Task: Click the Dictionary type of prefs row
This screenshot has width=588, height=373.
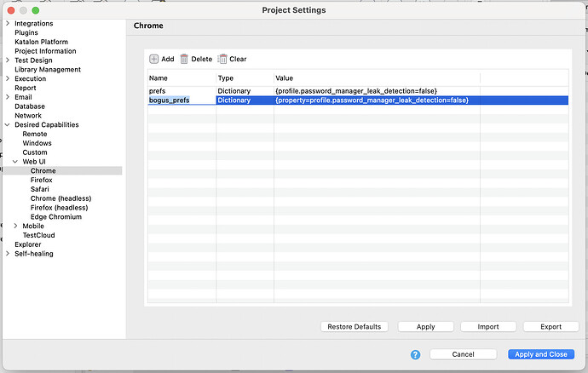Action: point(245,91)
